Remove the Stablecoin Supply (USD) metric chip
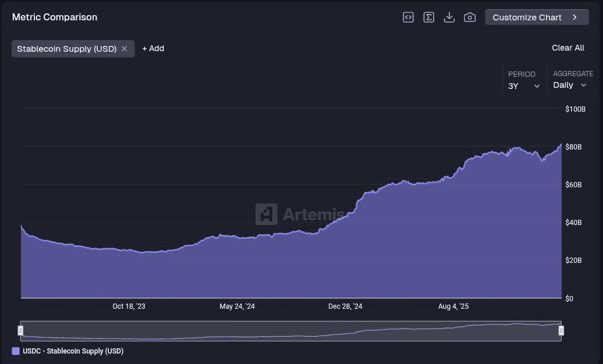This screenshot has height=364, width=603. click(125, 49)
